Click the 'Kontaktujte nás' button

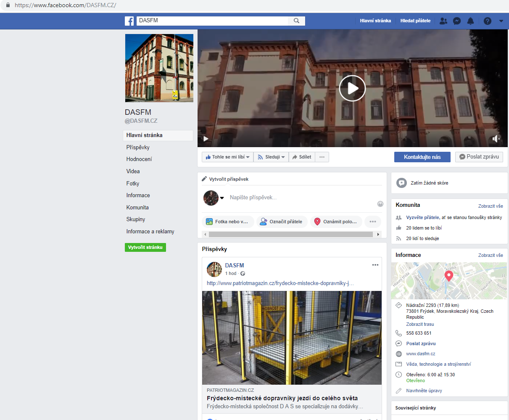pos(422,157)
